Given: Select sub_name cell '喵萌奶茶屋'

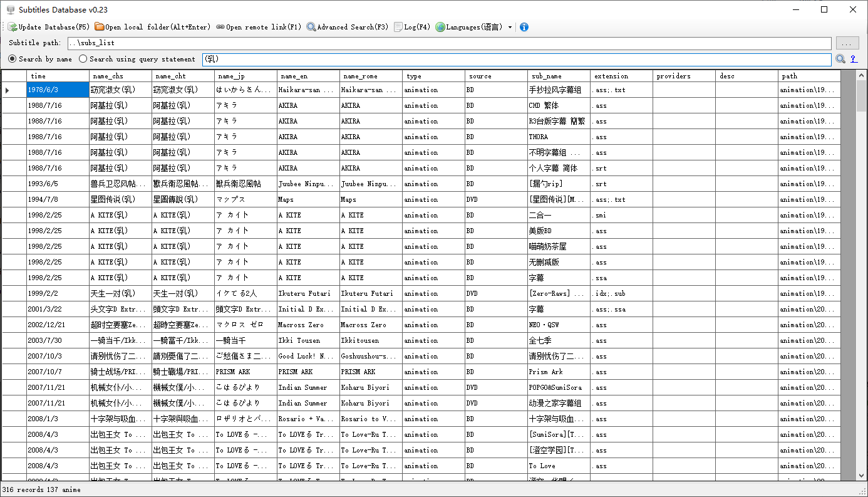Looking at the screenshot, I should pyautogui.click(x=559, y=246).
